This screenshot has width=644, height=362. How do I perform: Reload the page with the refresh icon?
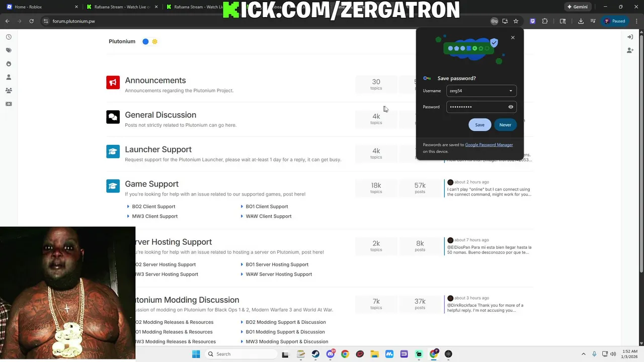pyautogui.click(x=31, y=21)
